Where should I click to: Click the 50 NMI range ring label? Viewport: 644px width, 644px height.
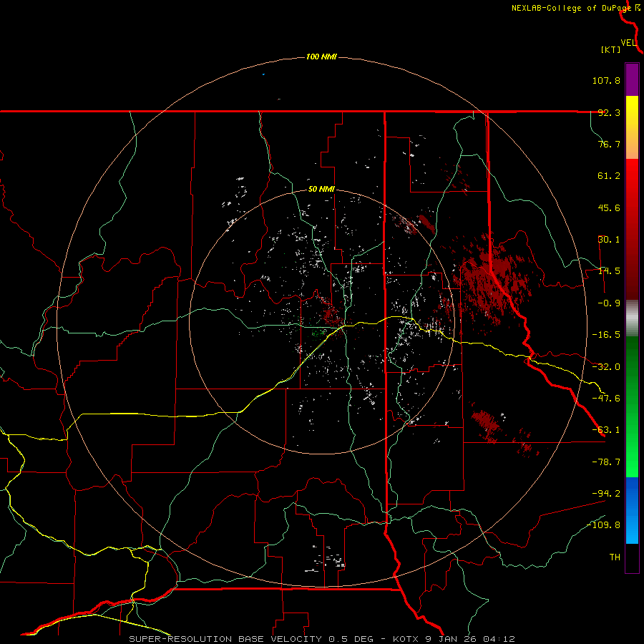pyautogui.click(x=321, y=189)
